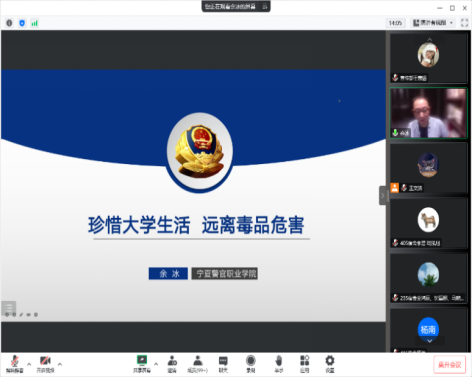Toggle full screen mode icon
Image resolution: width=472 pixels, height=378 pixels.
464,23
